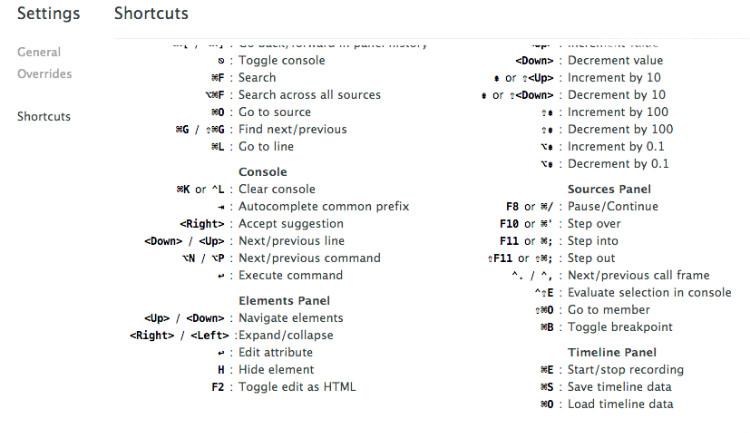The width and height of the screenshot is (750, 433).
Task: Click the Evaluate selection in console entry
Action: pos(649,292)
